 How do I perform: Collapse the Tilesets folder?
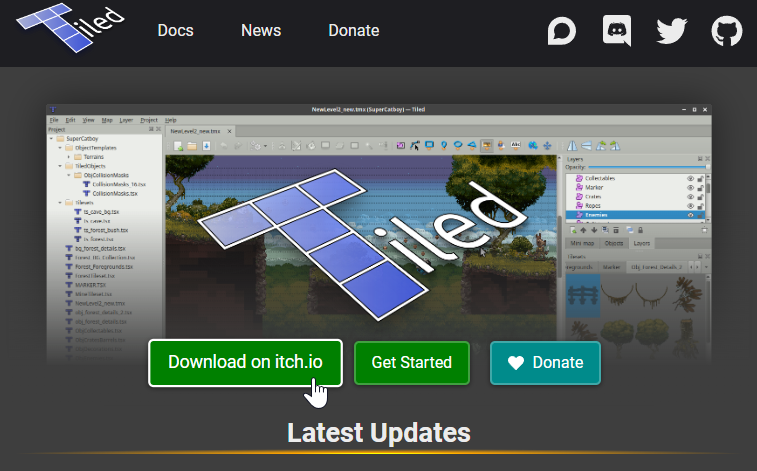tap(60, 203)
